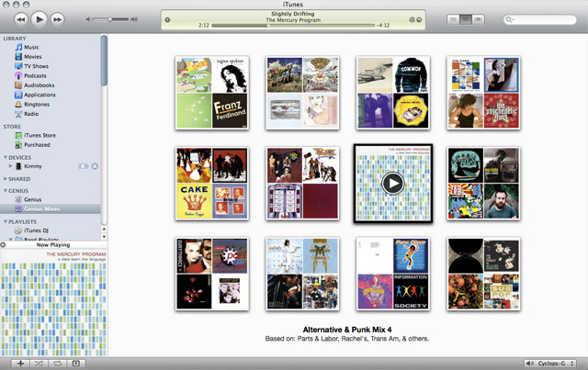Screen dimensions: 588x370
Task: Click the Now Playing album artwork
Action: point(53,303)
